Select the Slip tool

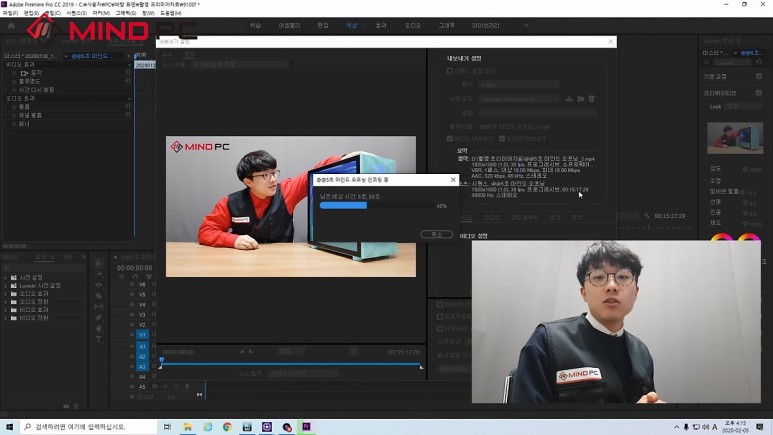tap(99, 307)
